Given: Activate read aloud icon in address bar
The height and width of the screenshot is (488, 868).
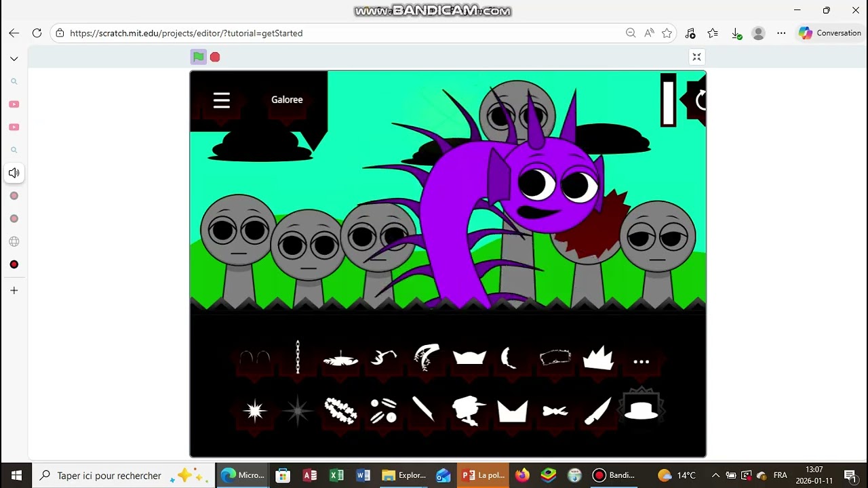Looking at the screenshot, I should [x=649, y=33].
